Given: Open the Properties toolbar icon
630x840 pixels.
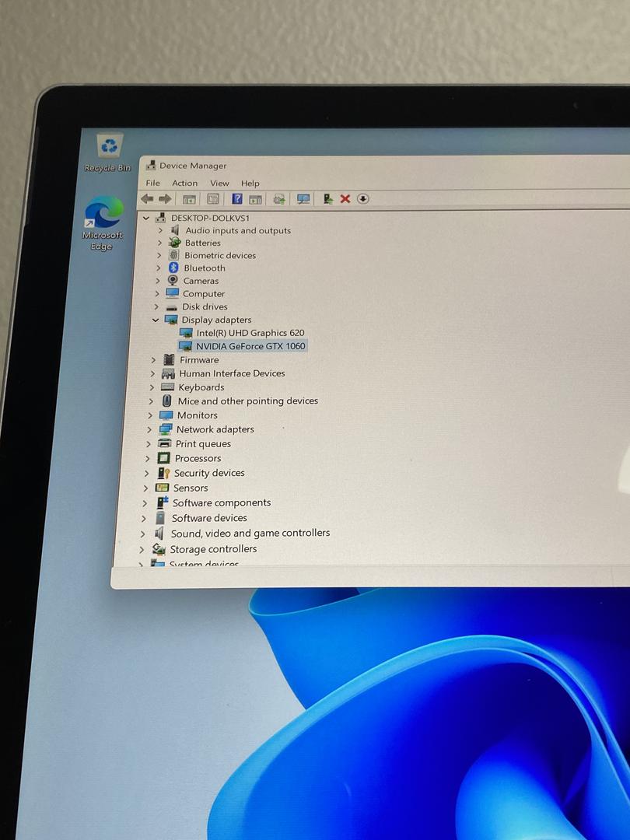Looking at the screenshot, I should (x=212, y=199).
